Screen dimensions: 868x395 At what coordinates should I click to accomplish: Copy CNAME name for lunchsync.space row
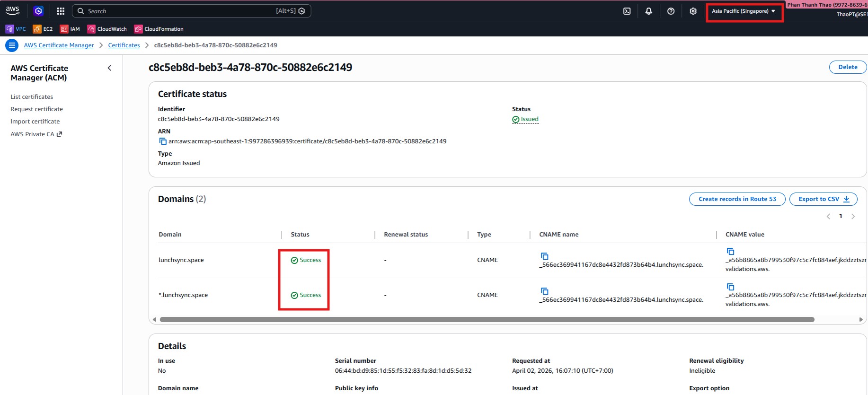pos(544,256)
